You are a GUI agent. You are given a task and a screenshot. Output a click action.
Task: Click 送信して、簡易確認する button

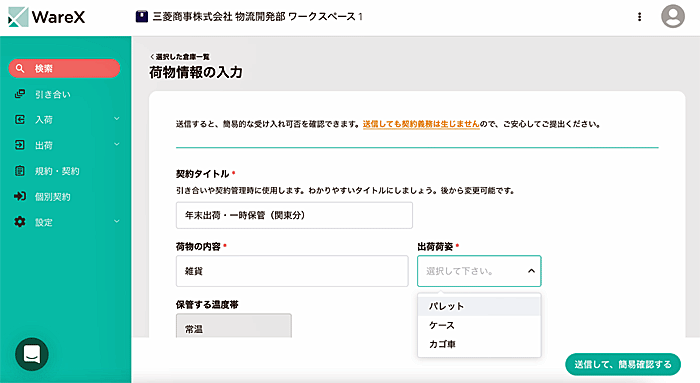(x=623, y=364)
